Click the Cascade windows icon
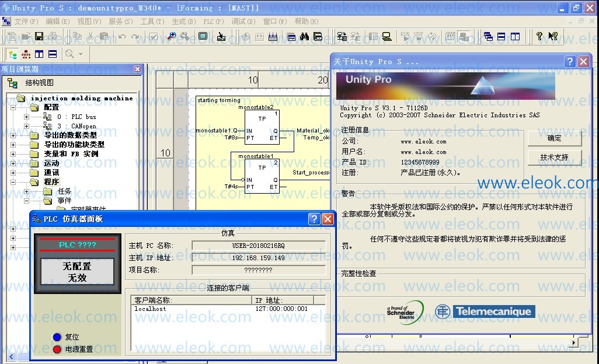 [488, 36]
